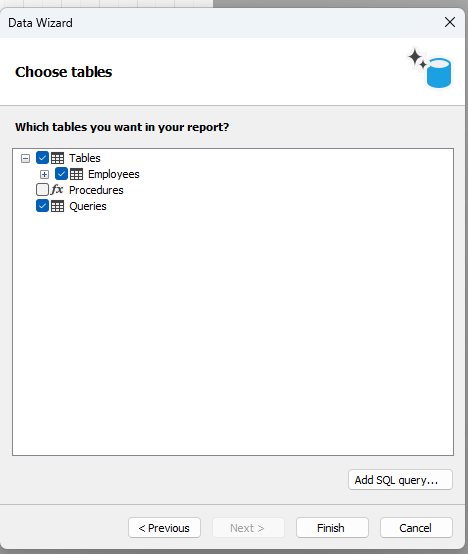Select the Queries tree item label
468x554 pixels.
click(88, 206)
